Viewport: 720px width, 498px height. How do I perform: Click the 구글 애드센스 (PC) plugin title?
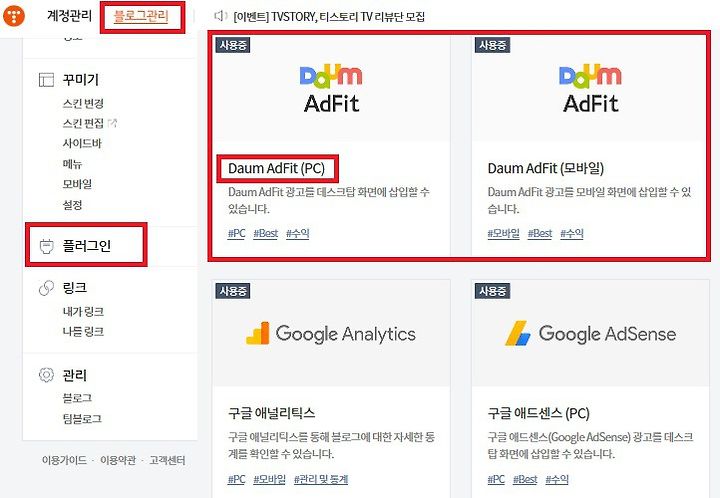tap(539, 413)
